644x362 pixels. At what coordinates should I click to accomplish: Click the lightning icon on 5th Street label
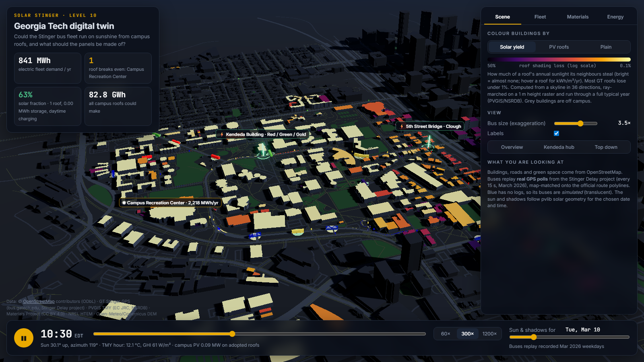tap(402, 126)
